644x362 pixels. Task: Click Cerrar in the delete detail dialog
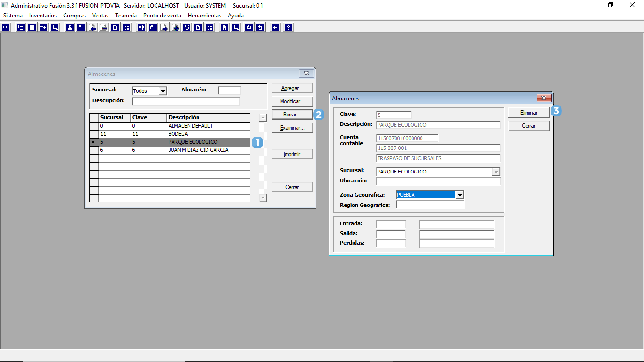click(x=529, y=126)
